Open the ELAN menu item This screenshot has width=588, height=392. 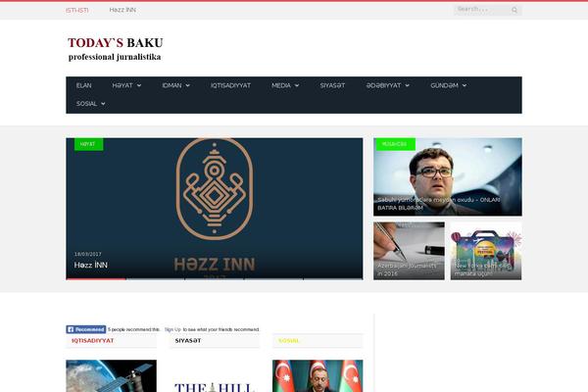83,85
